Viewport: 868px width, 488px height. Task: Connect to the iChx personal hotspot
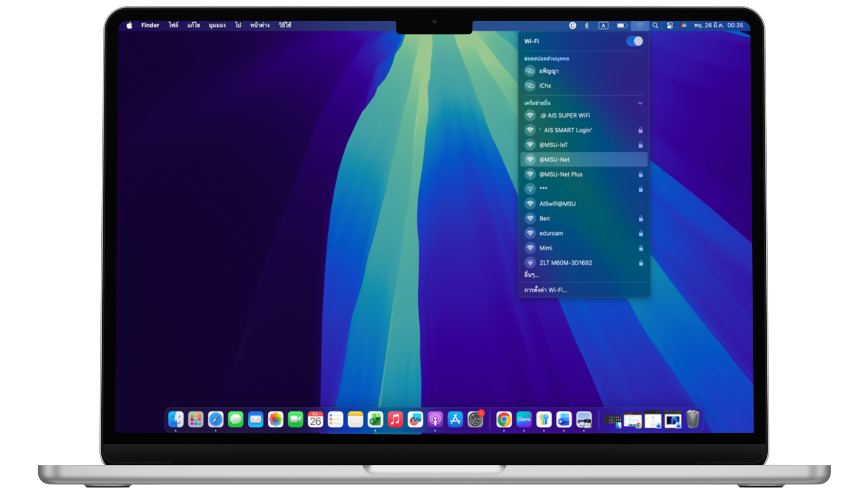(x=584, y=85)
